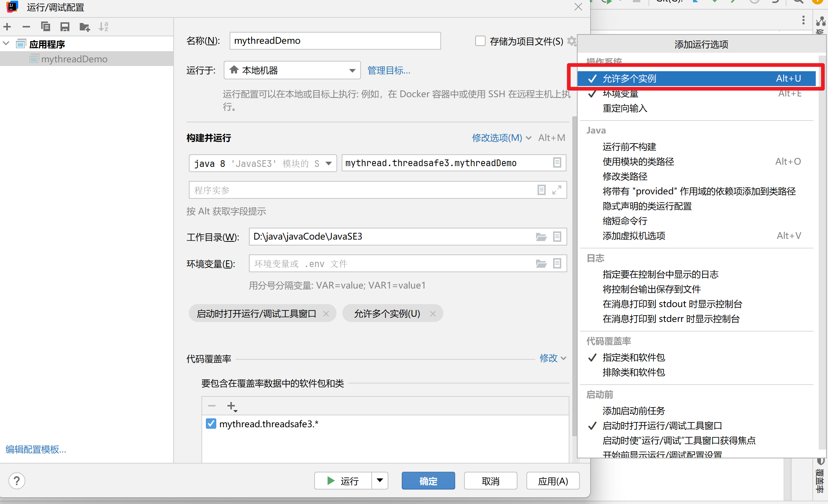This screenshot has width=828, height=504.
Task: Choose 重定向输入 in options menu
Action: [625, 108]
